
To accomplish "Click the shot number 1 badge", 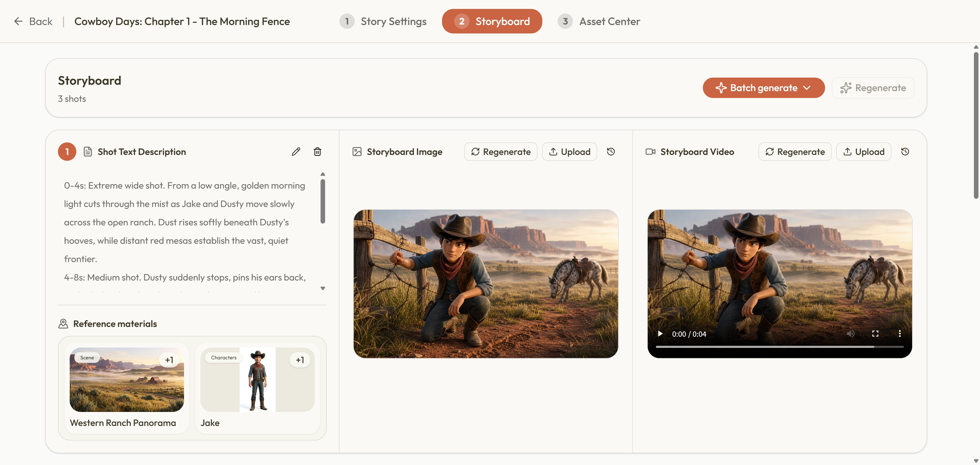I will pos(67,152).
